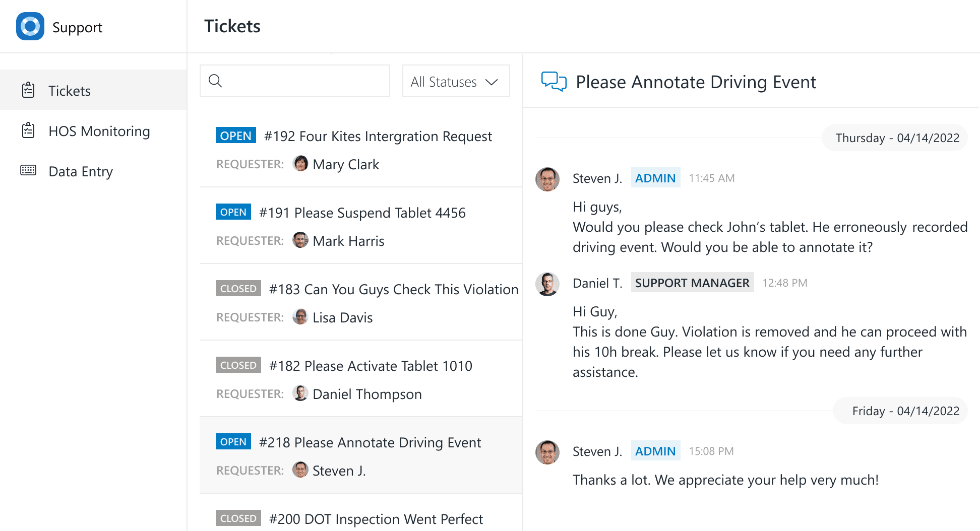Focus the ticket search input field

295,81
